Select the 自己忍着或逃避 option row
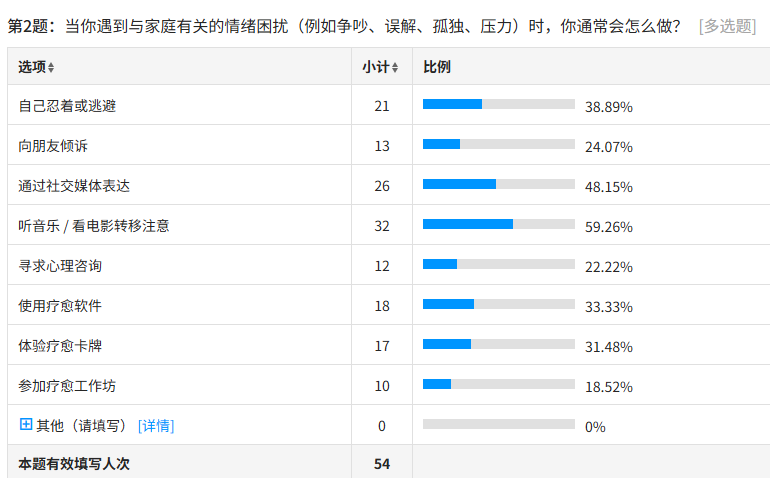 67,105
